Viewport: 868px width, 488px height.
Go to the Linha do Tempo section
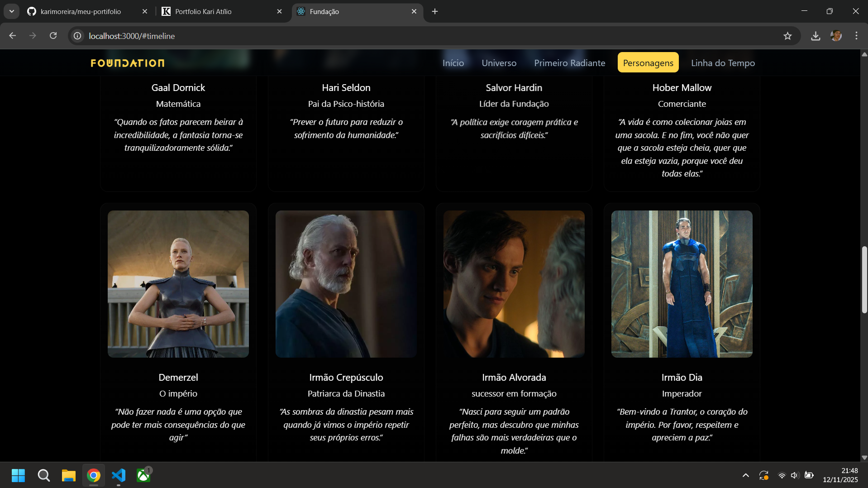pos(723,63)
